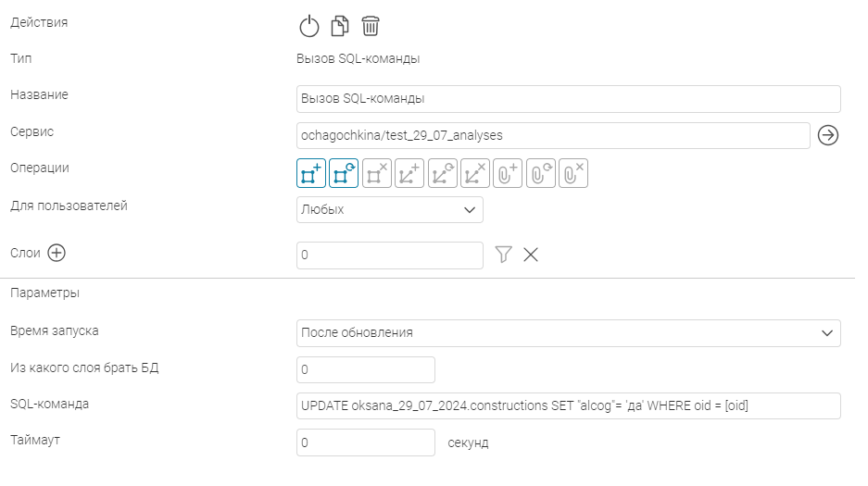Click the arrow icon next to Сервис field

tap(828, 135)
